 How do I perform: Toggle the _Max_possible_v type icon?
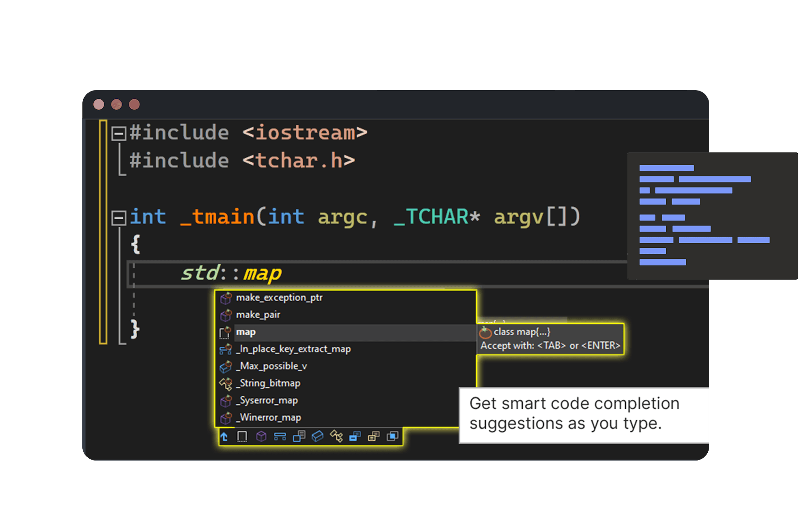tap(225, 366)
